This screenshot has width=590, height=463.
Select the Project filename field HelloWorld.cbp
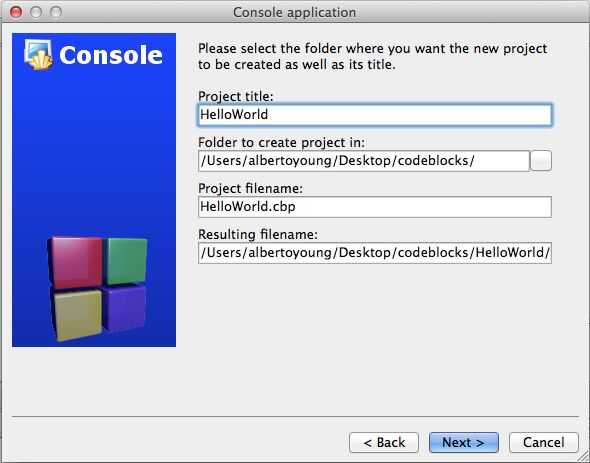click(x=375, y=207)
